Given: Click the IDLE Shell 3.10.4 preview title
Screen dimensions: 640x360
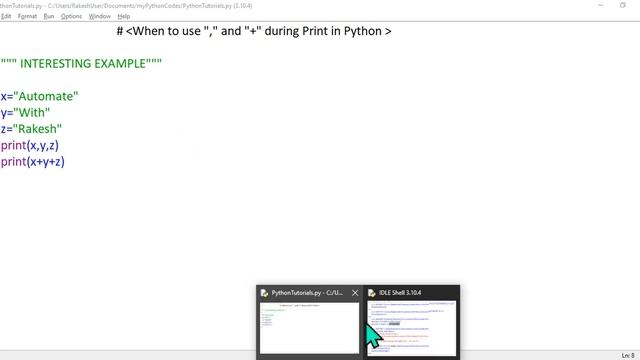Looking at the screenshot, I should [400, 293].
